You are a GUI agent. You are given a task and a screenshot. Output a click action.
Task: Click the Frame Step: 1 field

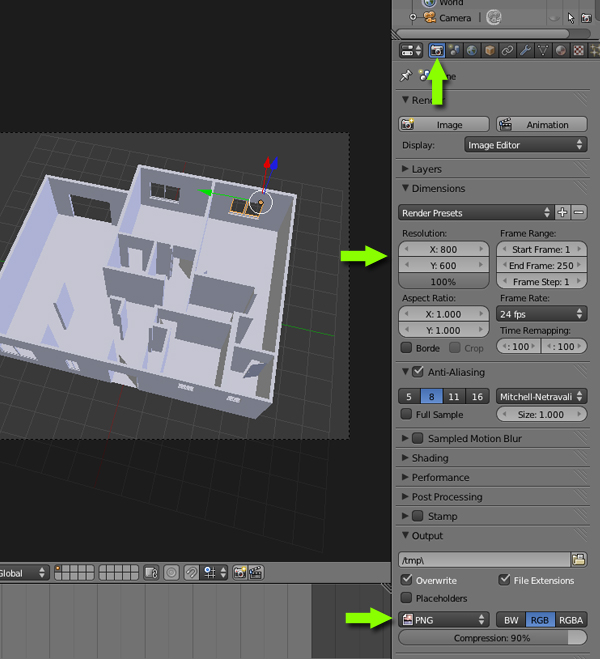(542, 282)
